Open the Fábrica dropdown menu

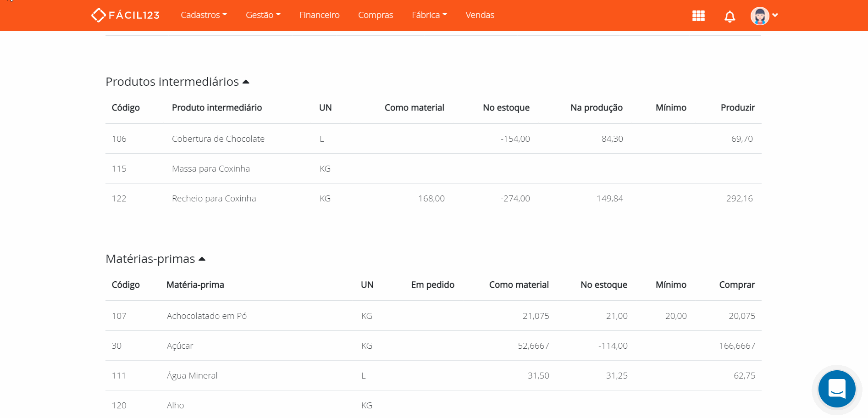tap(429, 15)
